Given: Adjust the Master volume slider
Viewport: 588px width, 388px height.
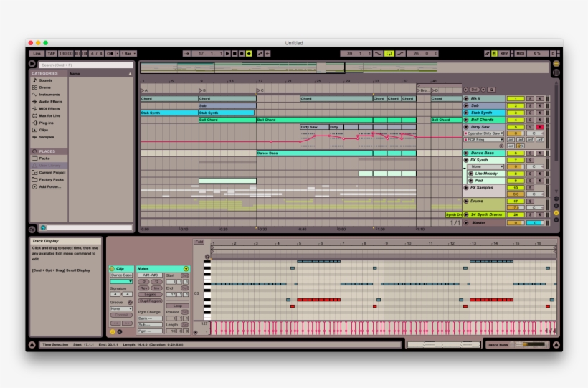Looking at the screenshot, I should 516,223.
